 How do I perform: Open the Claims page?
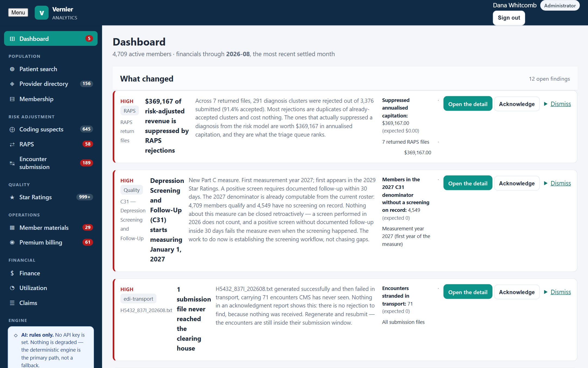51,303
